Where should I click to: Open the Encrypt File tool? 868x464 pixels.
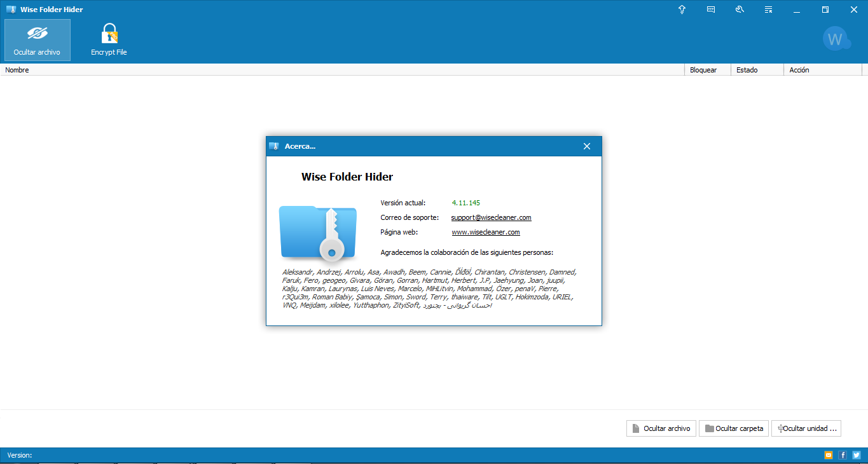109,40
